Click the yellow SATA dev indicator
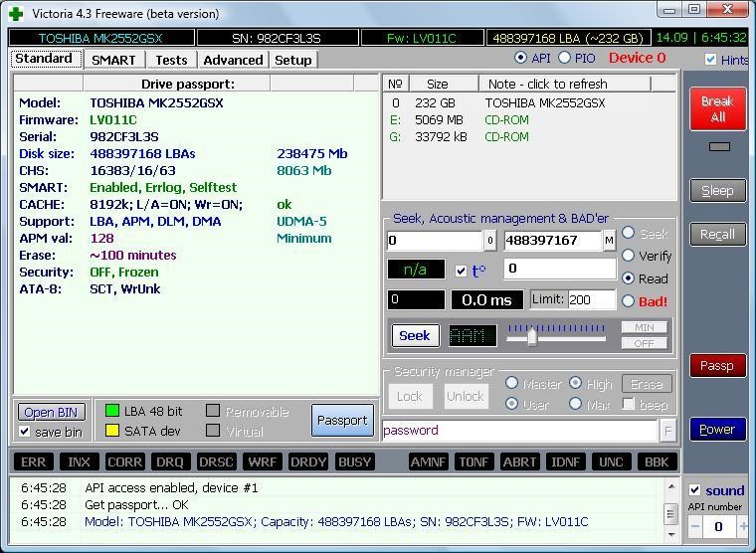Viewport: 756px width, 553px height. (x=111, y=430)
